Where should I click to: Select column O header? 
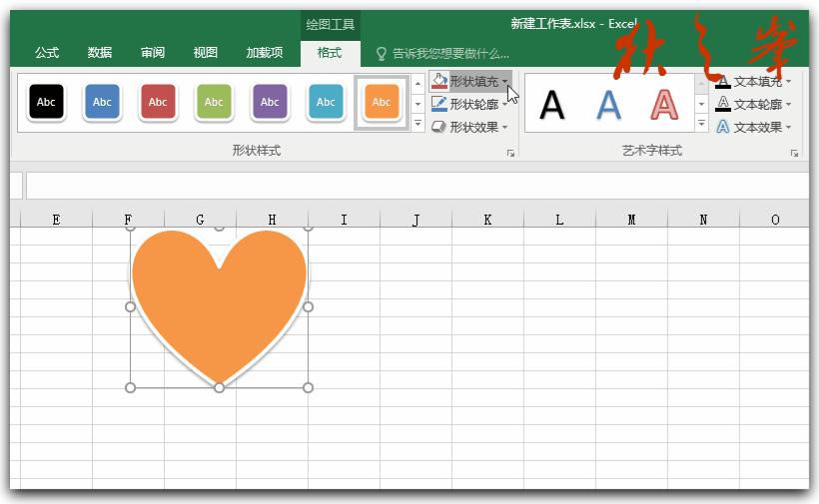[775, 220]
